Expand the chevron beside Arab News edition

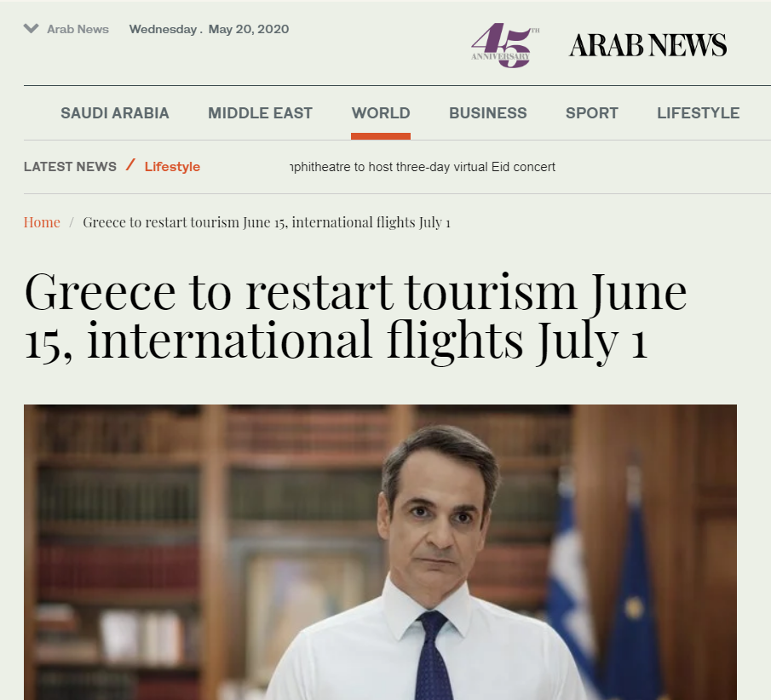coord(31,28)
